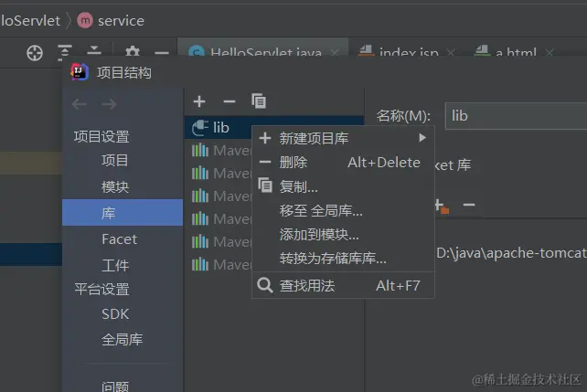This screenshot has height=392, width=587.
Task: Hide the project tool window with minus icon
Action: point(162,53)
